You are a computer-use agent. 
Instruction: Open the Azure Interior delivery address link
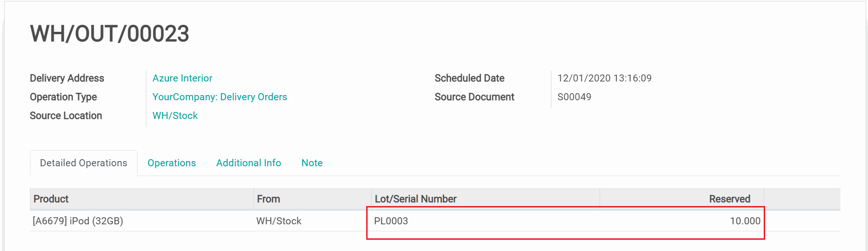(182, 78)
